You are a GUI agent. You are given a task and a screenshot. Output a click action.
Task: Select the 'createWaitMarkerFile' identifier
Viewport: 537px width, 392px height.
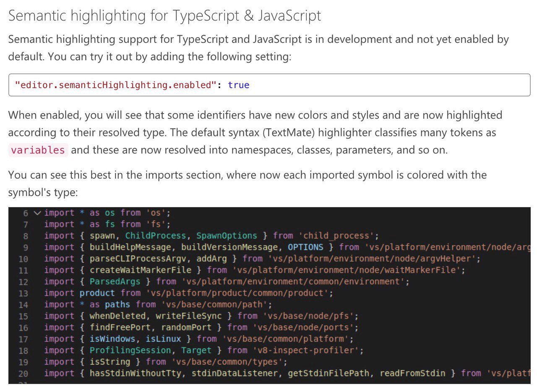pos(140,270)
